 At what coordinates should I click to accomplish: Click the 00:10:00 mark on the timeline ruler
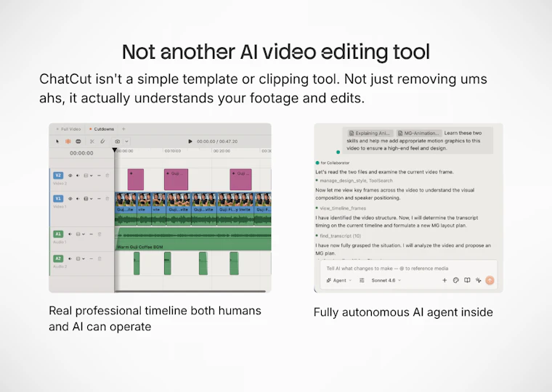[x=173, y=151]
